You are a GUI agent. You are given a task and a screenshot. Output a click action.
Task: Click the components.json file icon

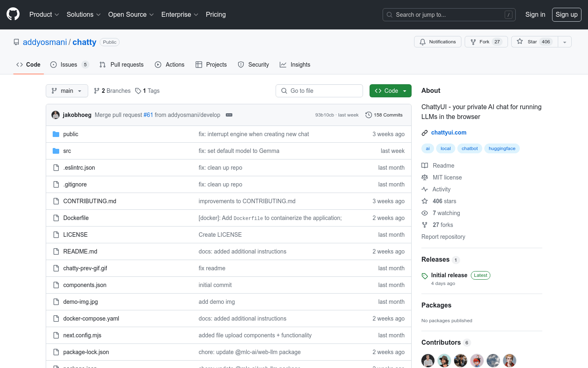click(56, 285)
